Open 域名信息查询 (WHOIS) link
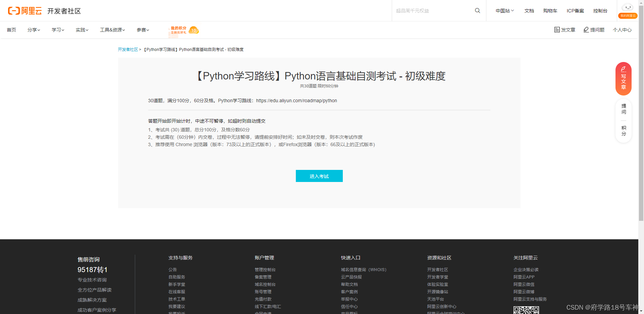The width and height of the screenshot is (644, 314). (x=364, y=269)
